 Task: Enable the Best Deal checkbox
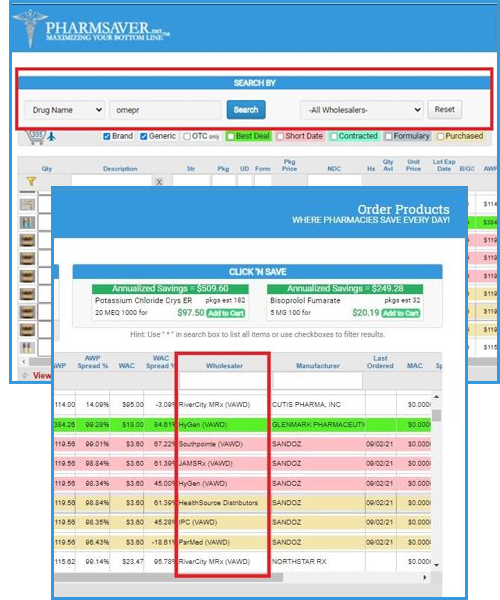click(231, 137)
